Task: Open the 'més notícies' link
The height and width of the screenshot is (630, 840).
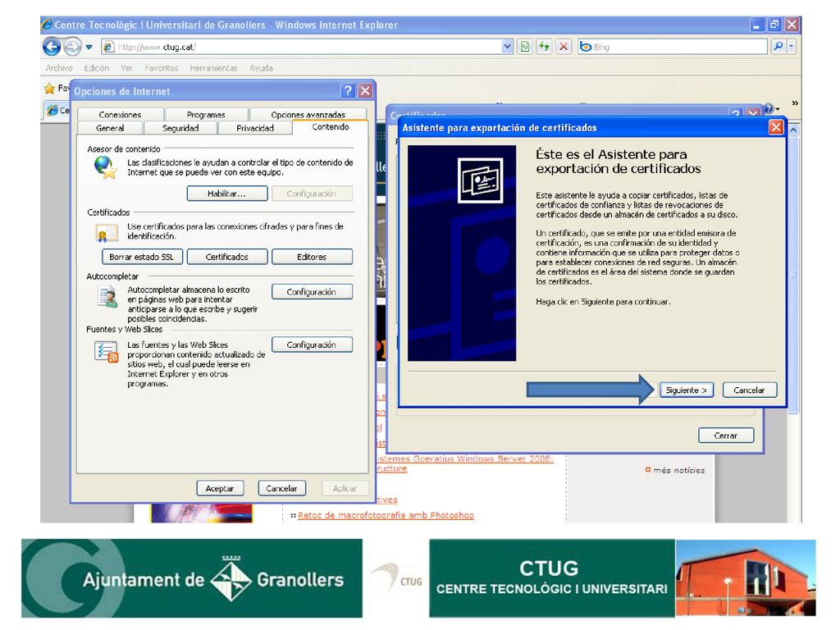Action: (678, 470)
